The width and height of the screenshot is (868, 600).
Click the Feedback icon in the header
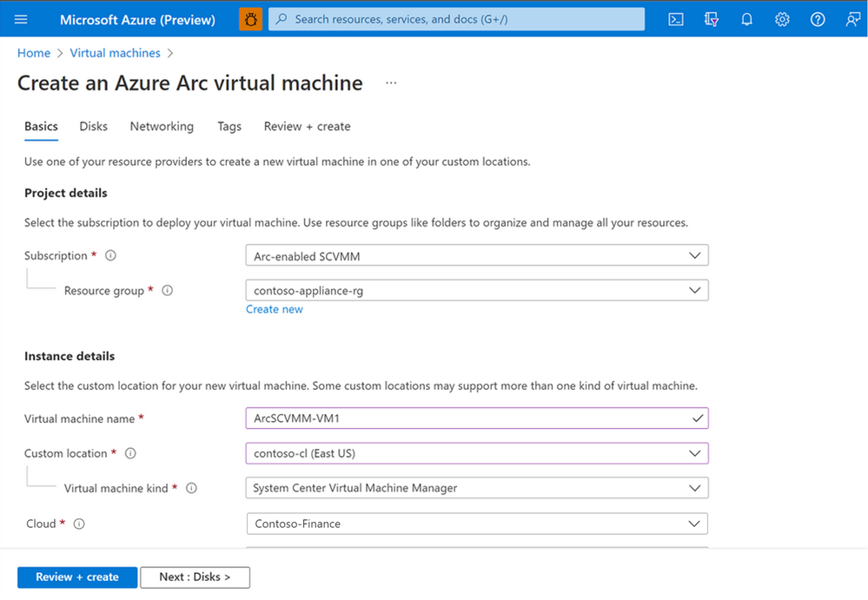[852, 19]
